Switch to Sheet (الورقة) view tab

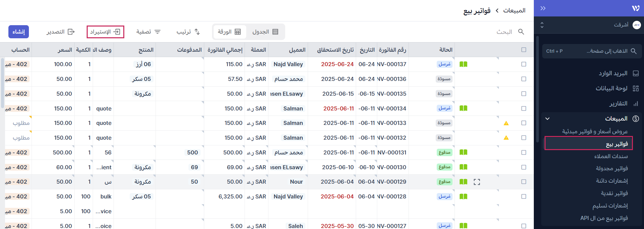point(229,32)
